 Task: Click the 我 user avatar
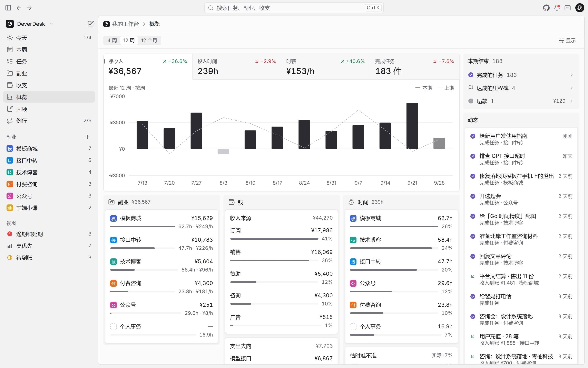point(580,8)
